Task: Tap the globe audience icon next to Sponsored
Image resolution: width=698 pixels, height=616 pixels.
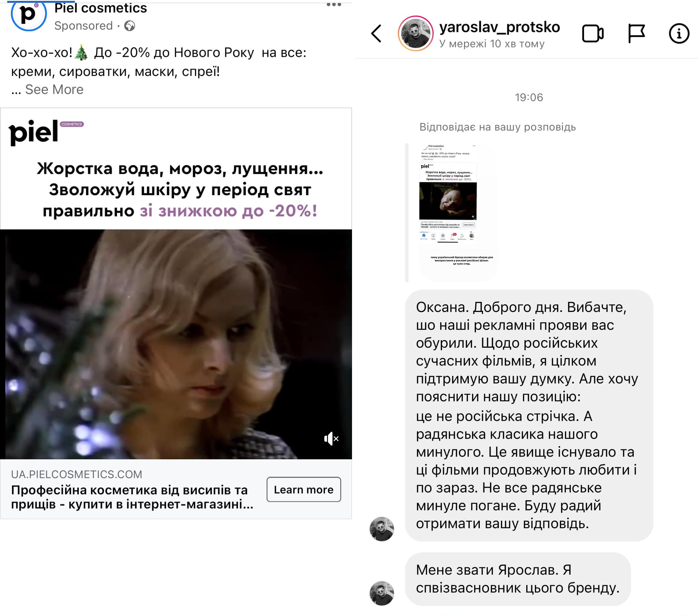Action: tap(129, 26)
